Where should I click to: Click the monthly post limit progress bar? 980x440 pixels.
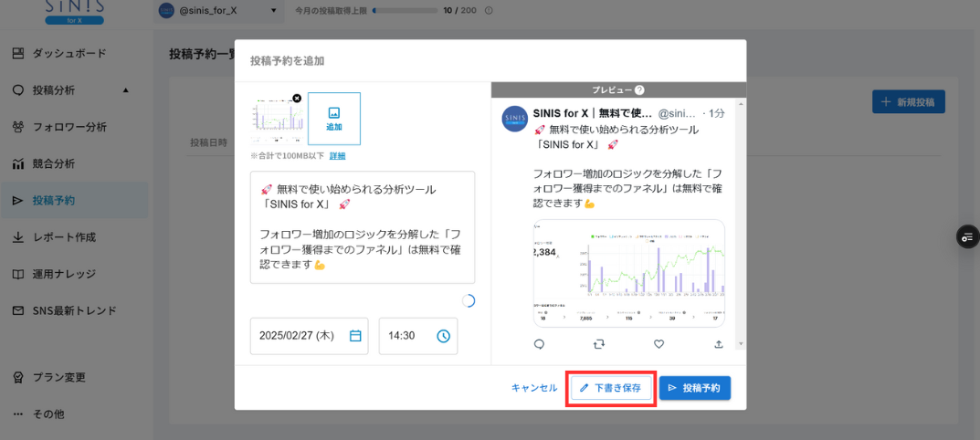tap(405, 11)
